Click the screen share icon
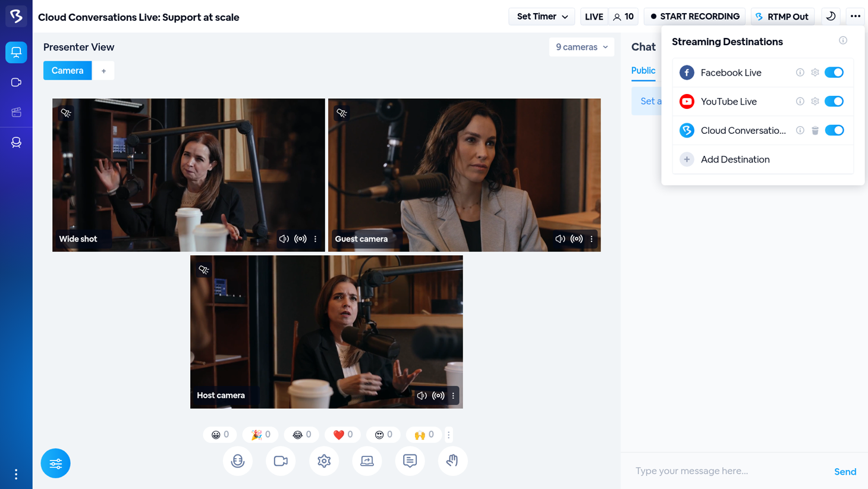 click(367, 461)
